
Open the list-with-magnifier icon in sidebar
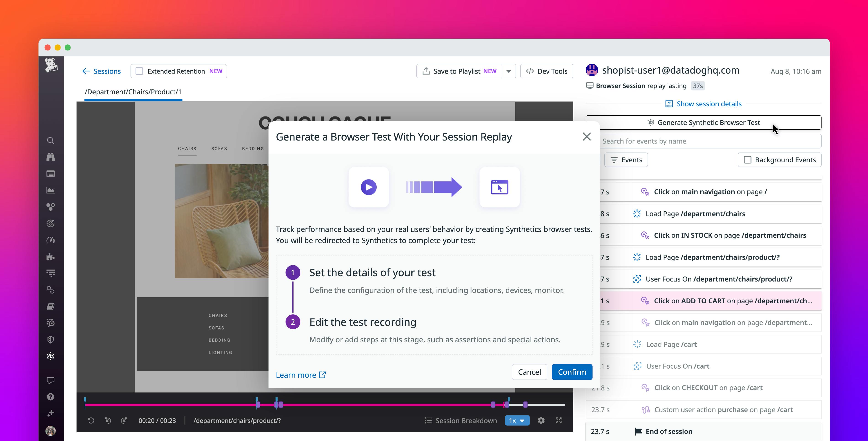point(50,323)
